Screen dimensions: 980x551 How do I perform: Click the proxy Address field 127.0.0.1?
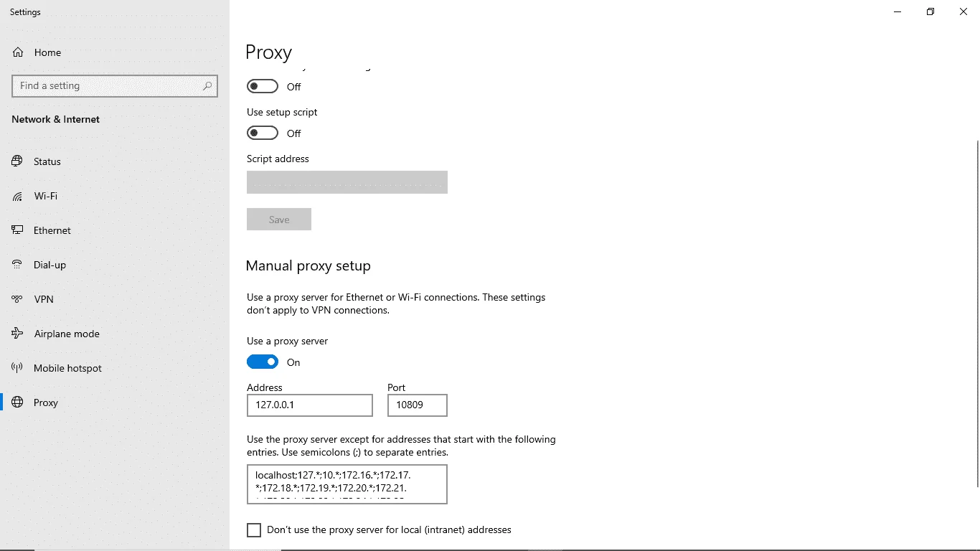310,405
